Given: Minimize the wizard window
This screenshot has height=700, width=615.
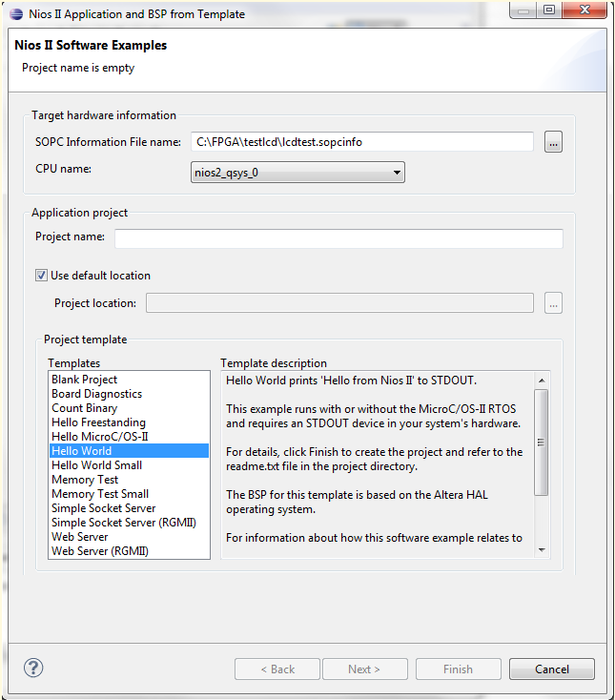Looking at the screenshot, I should (523, 10).
